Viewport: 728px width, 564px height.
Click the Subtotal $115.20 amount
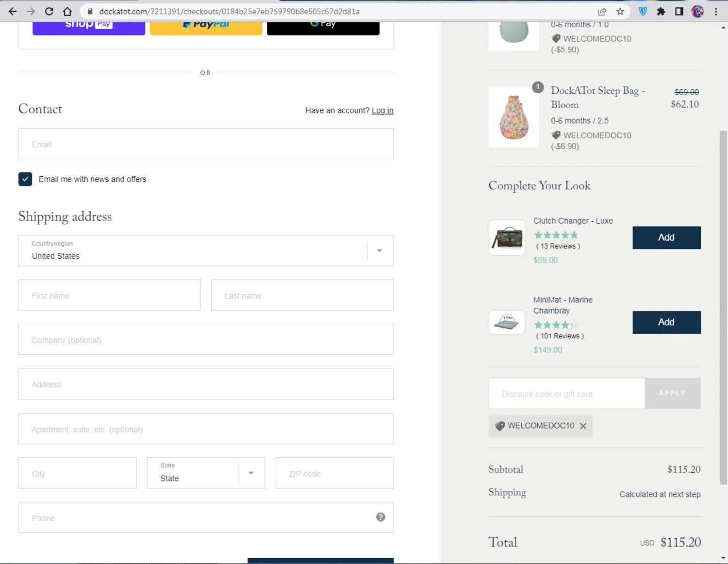(684, 469)
